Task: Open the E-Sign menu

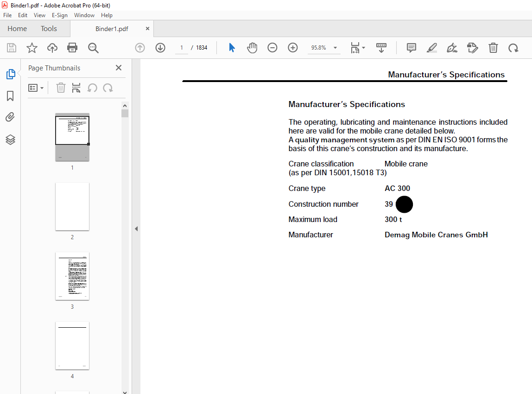Action: (x=60, y=15)
